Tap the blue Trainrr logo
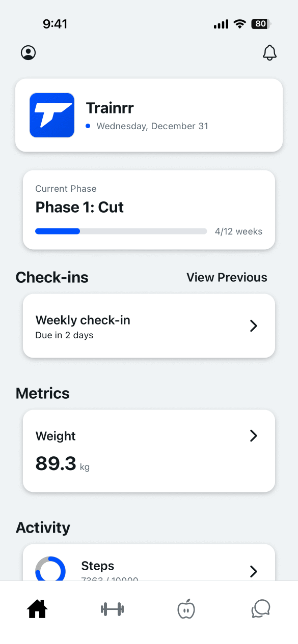The width and height of the screenshot is (298, 644). 52,115
